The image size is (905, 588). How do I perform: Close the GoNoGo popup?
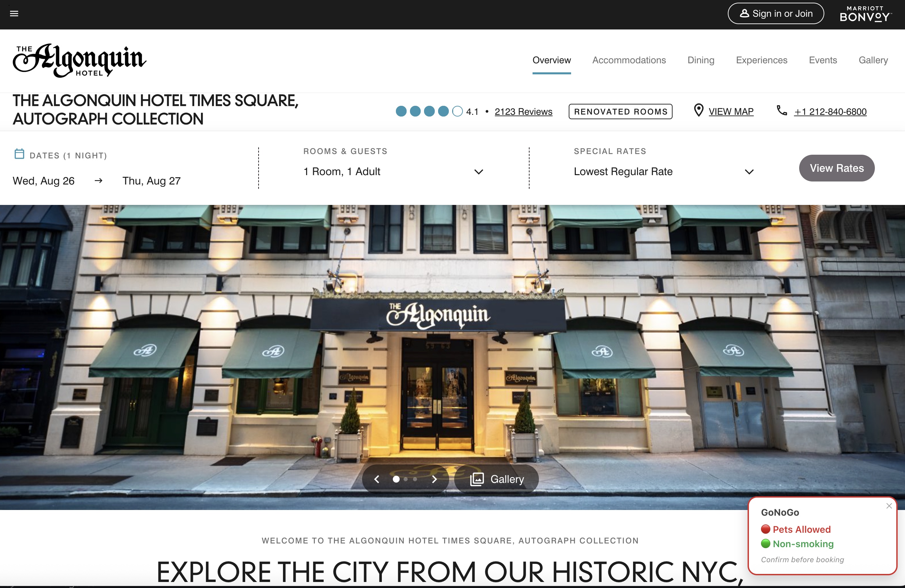889,506
